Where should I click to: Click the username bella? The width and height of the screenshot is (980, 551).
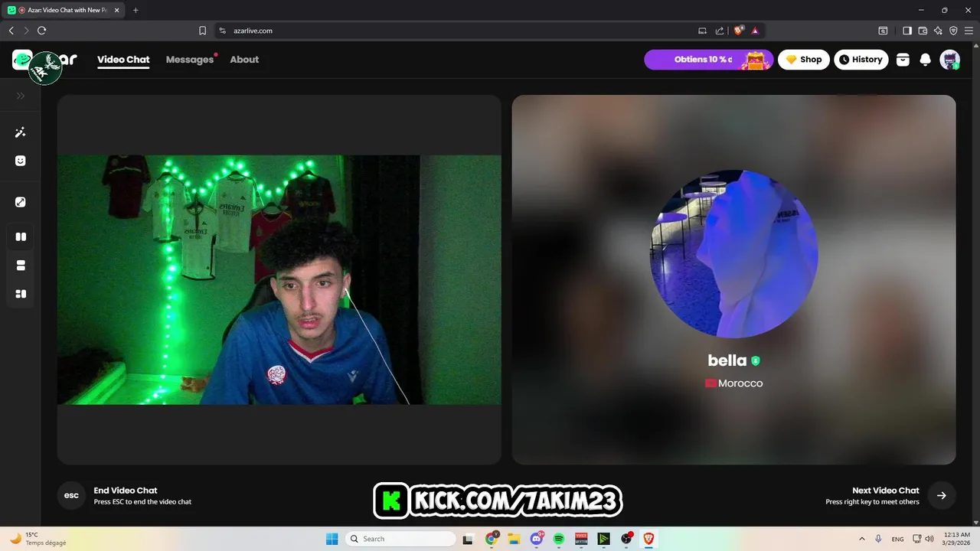point(727,360)
